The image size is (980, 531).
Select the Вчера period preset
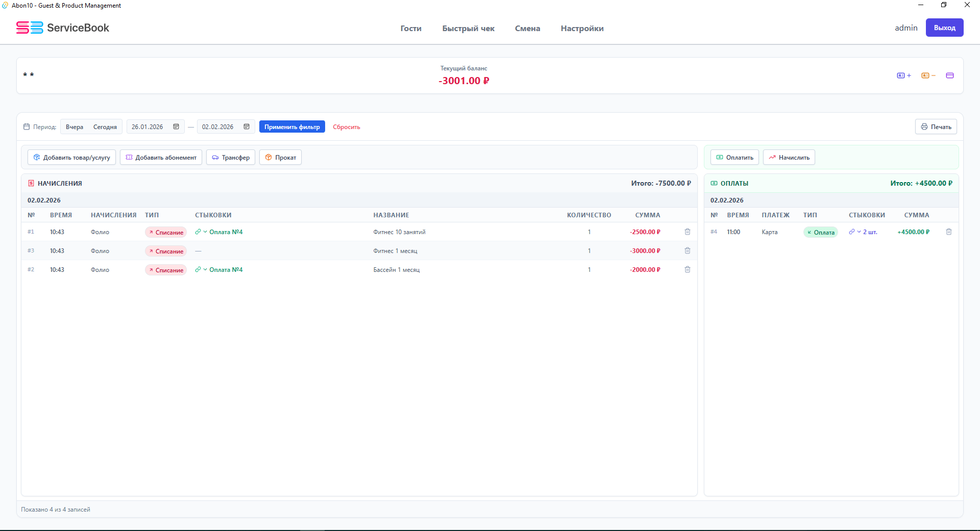(75, 127)
